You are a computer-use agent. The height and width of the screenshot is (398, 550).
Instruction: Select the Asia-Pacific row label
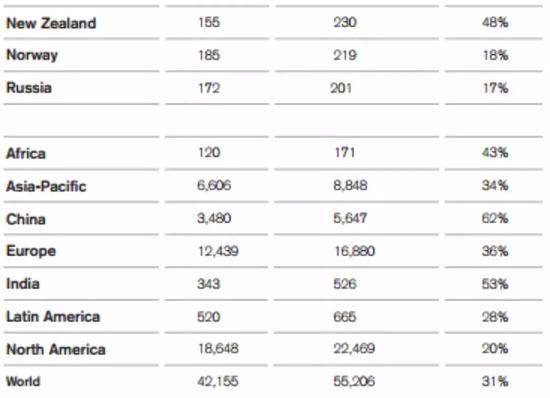click(46, 186)
